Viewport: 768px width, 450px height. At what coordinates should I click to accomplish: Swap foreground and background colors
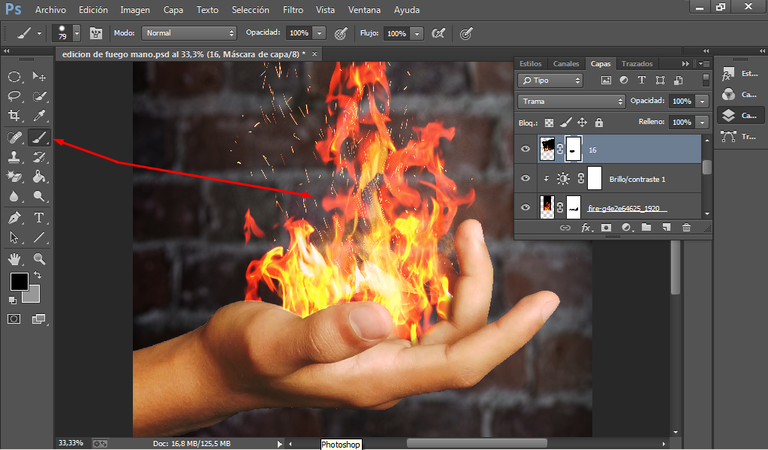pyautogui.click(x=37, y=275)
